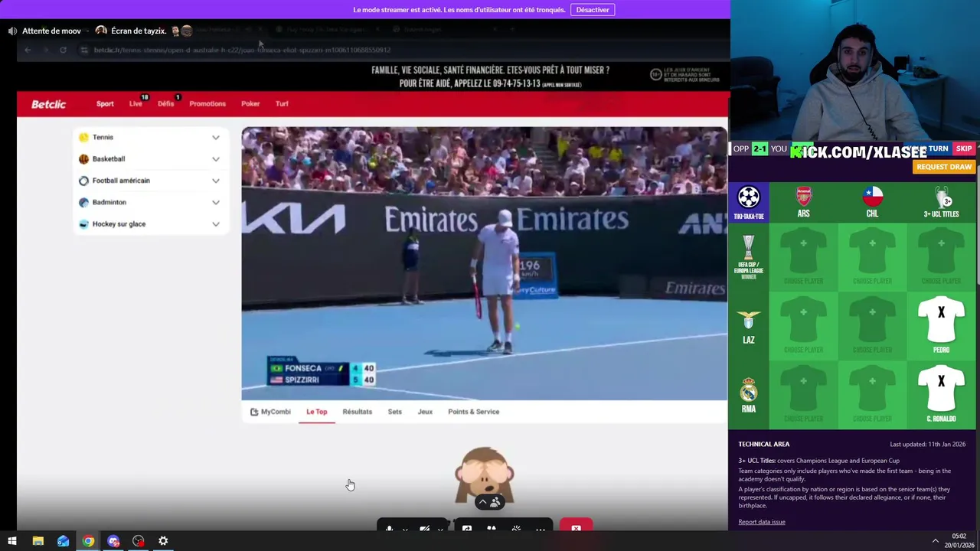Click the SKIP button
The image size is (980, 551).
(963, 148)
